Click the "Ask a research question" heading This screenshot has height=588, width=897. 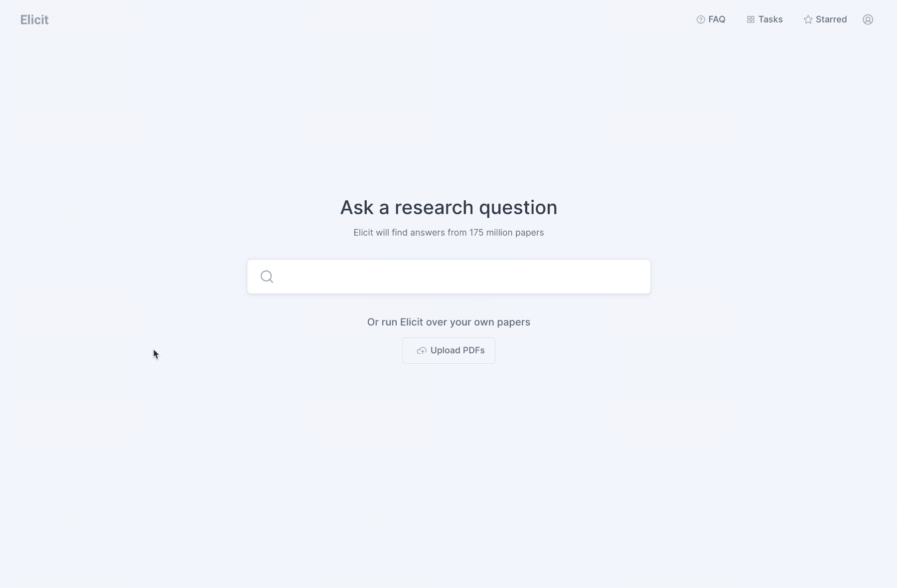448,207
